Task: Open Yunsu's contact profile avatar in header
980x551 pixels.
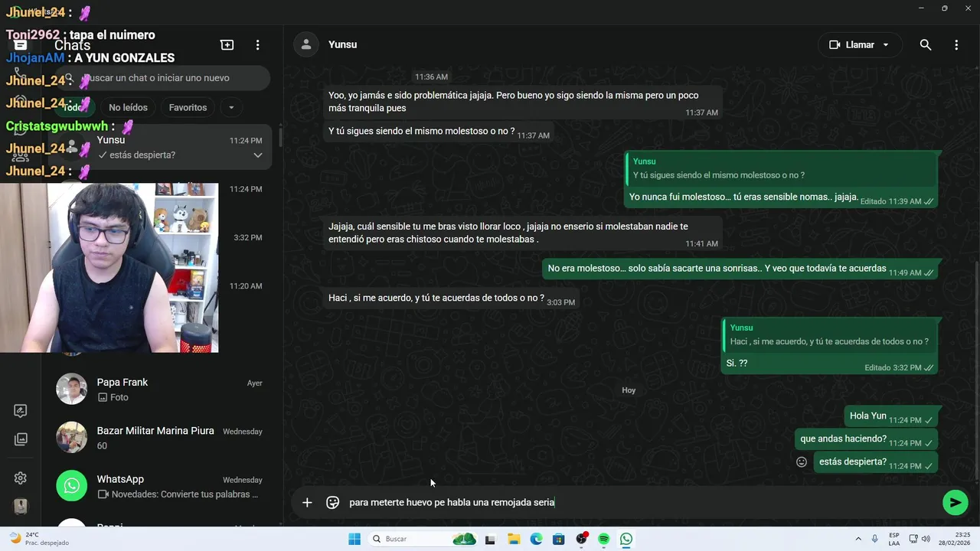Action: coord(306,44)
